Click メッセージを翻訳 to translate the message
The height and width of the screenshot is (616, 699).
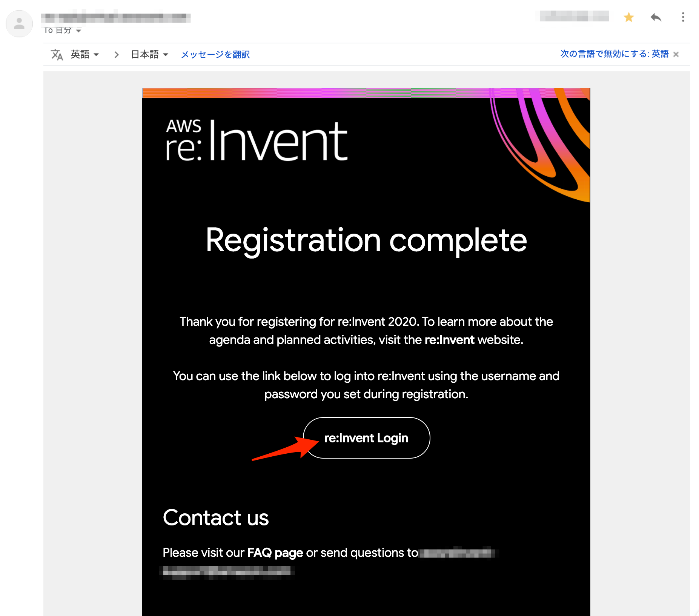[x=215, y=54]
